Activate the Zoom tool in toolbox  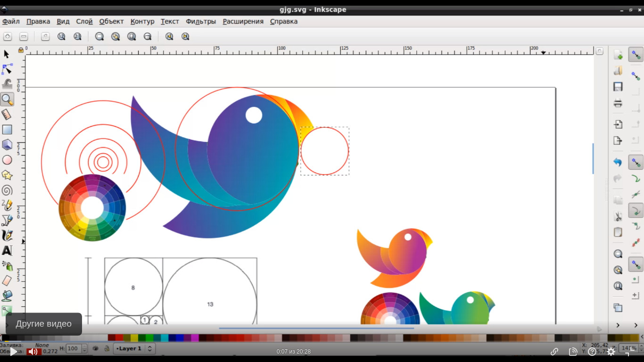tap(7, 99)
